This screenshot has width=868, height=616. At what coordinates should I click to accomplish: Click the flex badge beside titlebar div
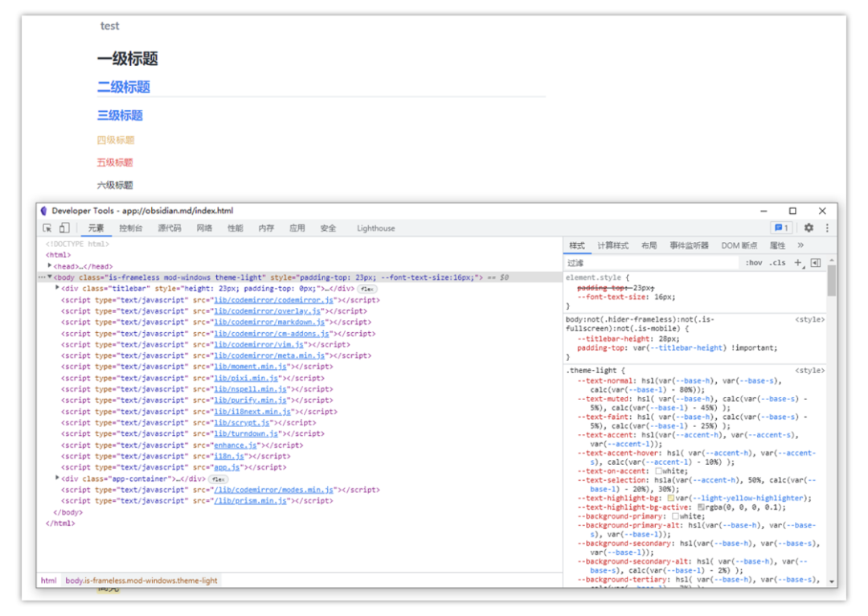[367, 289]
